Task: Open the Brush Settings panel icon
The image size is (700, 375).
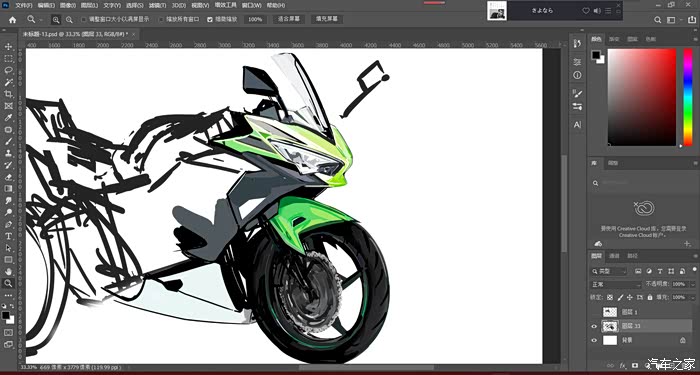Action: (x=577, y=106)
